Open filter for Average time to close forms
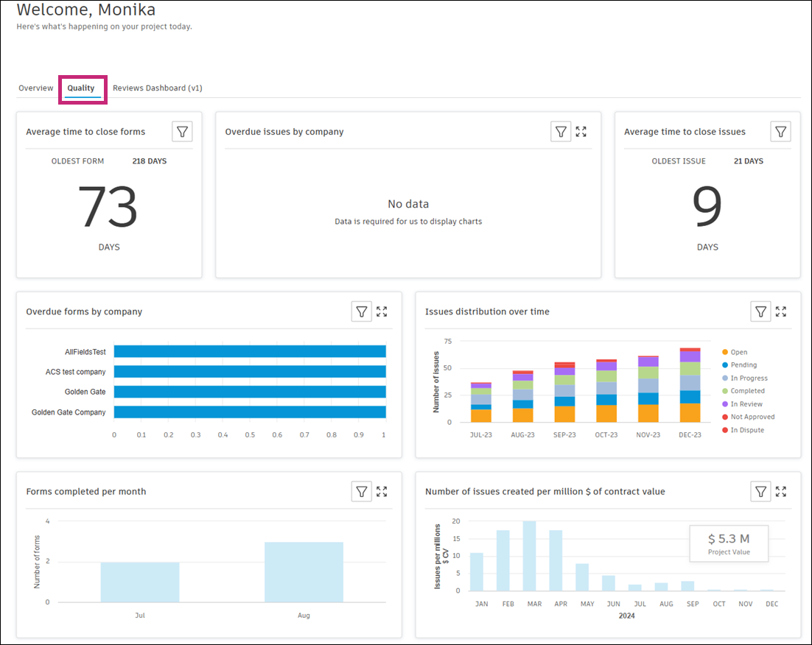 tap(182, 132)
